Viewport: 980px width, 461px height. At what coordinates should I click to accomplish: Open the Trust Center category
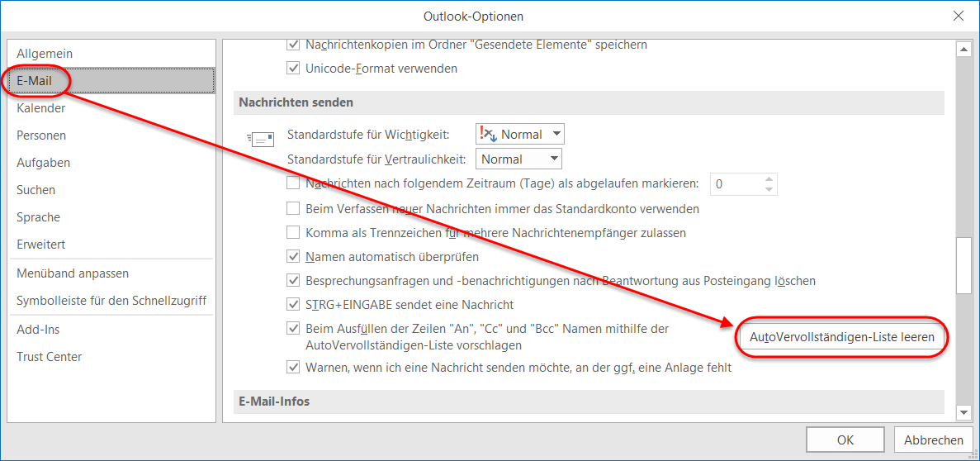pos(112,357)
